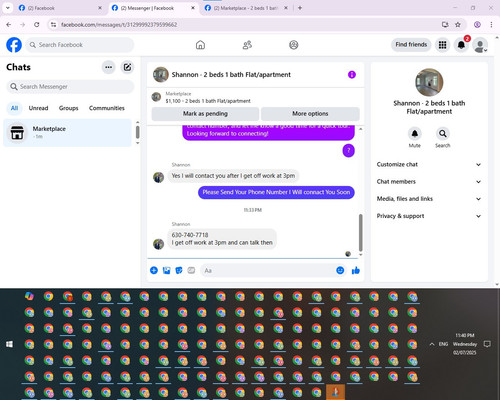The image size is (500, 400).
Task: Mute the conversation via bell icon
Action: [415, 134]
